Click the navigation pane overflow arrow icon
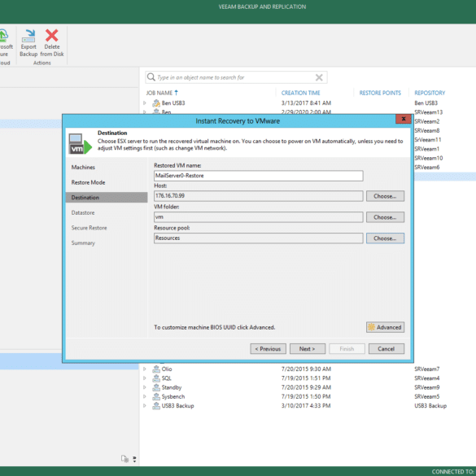Image resolution: width=476 pixels, height=476 pixels. tap(134, 459)
